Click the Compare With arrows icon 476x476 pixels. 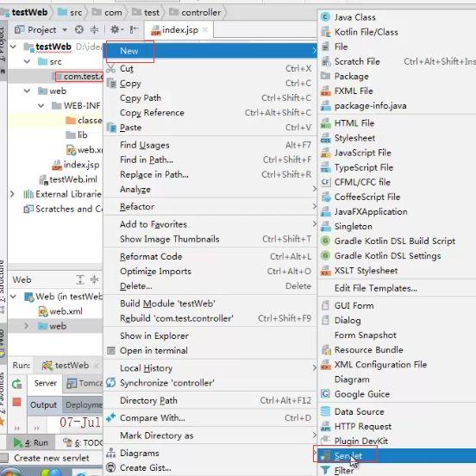click(x=110, y=417)
